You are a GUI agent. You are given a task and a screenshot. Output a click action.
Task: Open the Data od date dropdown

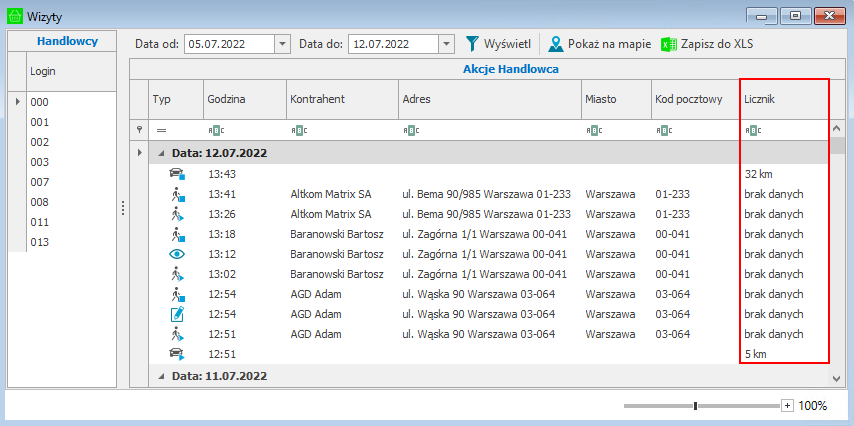click(x=281, y=44)
